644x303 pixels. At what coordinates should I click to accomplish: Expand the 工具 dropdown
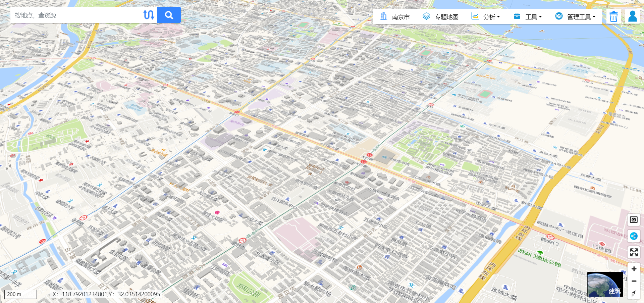[x=532, y=16]
